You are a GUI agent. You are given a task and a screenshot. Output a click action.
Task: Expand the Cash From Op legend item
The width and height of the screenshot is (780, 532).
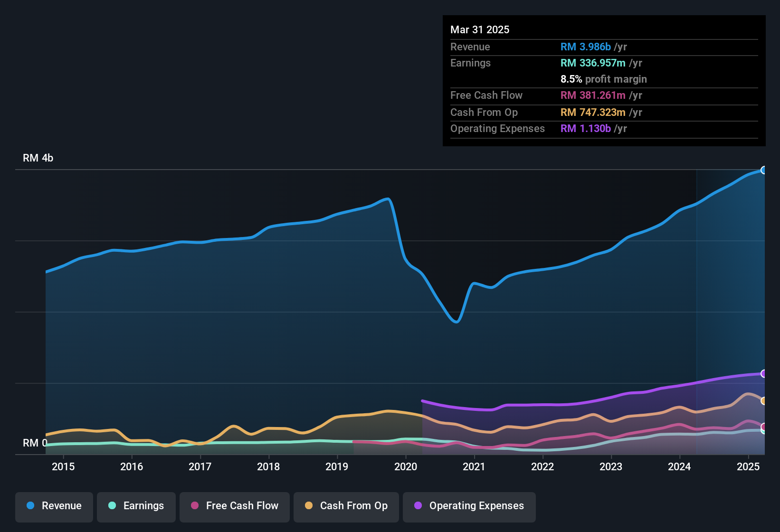tap(346, 506)
